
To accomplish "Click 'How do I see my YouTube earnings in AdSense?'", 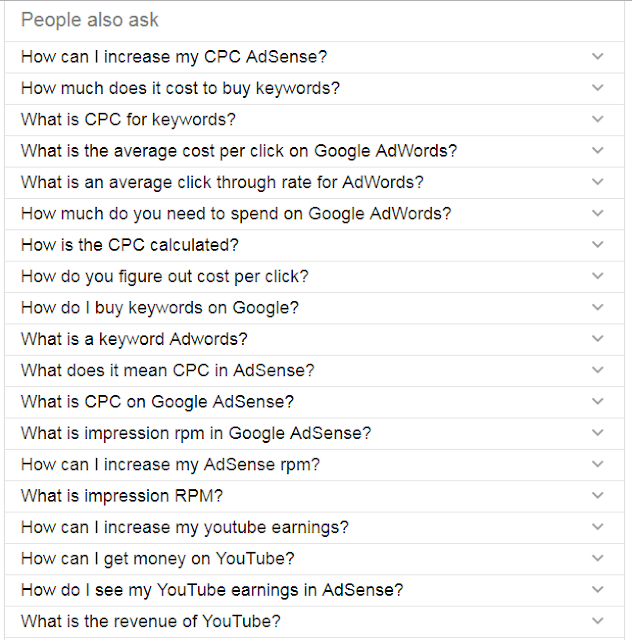I will [314, 590].
